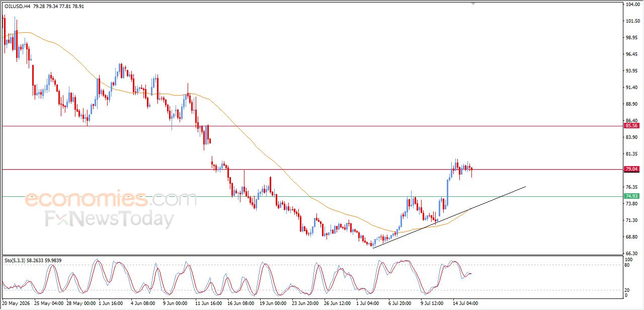Viewport: 644px width, 310px height.
Task: Click the 66.30 price axis label
Action: point(632,254)
